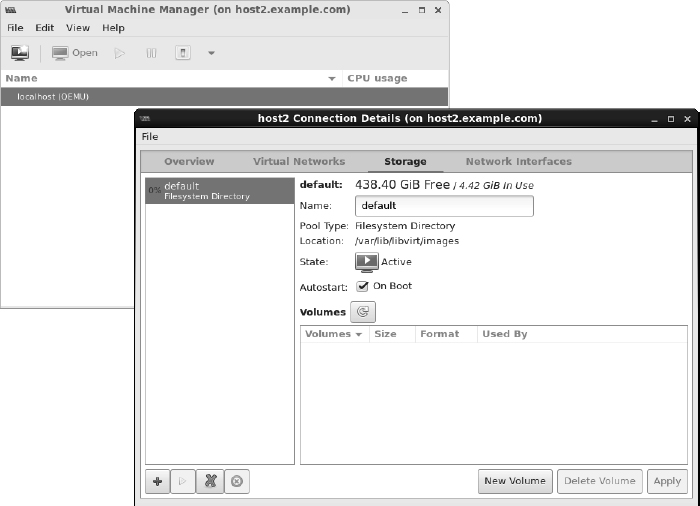Click the New Volume button
700x506 pixels.
point(515,481)
